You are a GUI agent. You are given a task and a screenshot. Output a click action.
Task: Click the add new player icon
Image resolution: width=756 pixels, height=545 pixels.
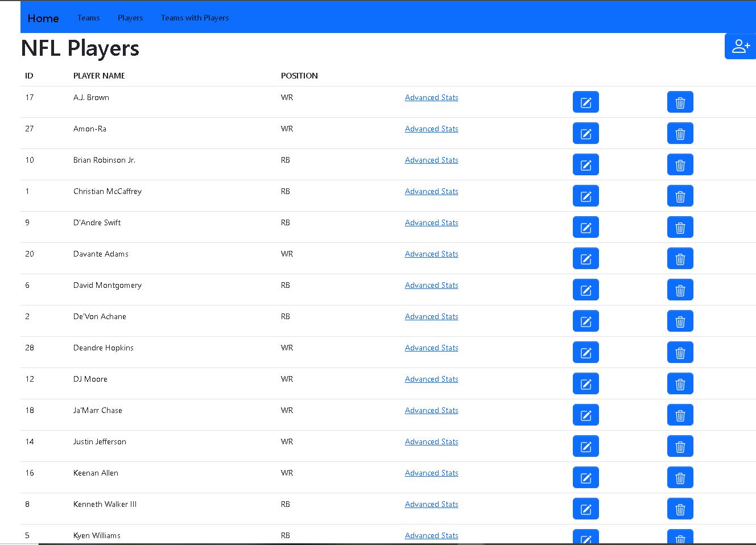pyautogui.click(x=740, y=46)
